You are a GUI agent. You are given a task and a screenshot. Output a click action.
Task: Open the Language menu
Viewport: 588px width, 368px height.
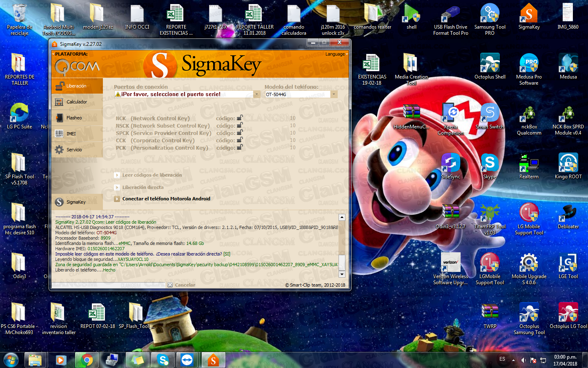pos(336,54)
